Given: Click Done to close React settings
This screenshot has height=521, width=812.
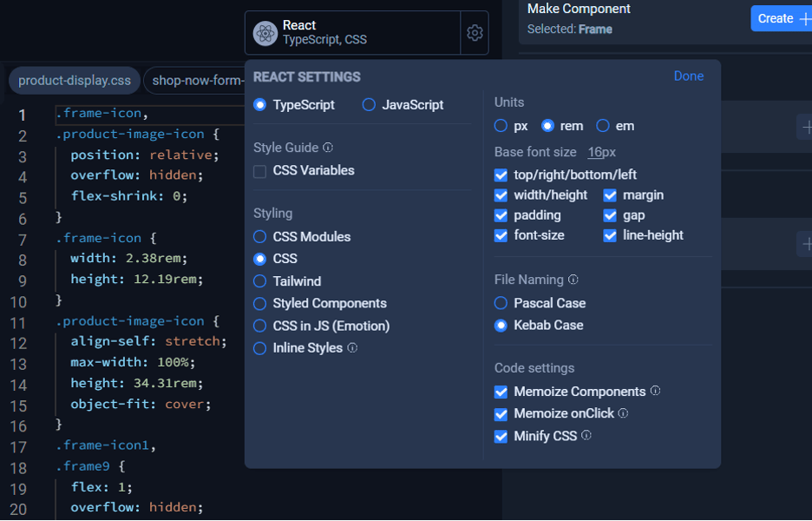Looking at the screenshot, I should pos(688,76).
